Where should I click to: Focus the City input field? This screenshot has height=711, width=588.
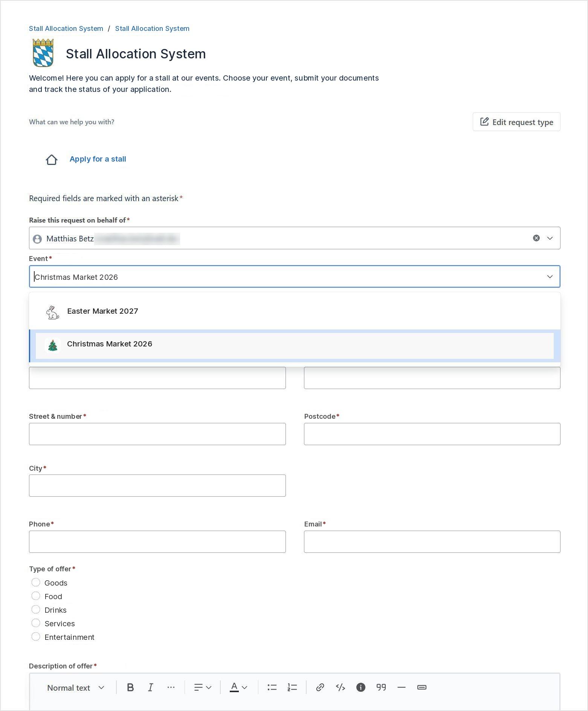[x=157, y=485]
